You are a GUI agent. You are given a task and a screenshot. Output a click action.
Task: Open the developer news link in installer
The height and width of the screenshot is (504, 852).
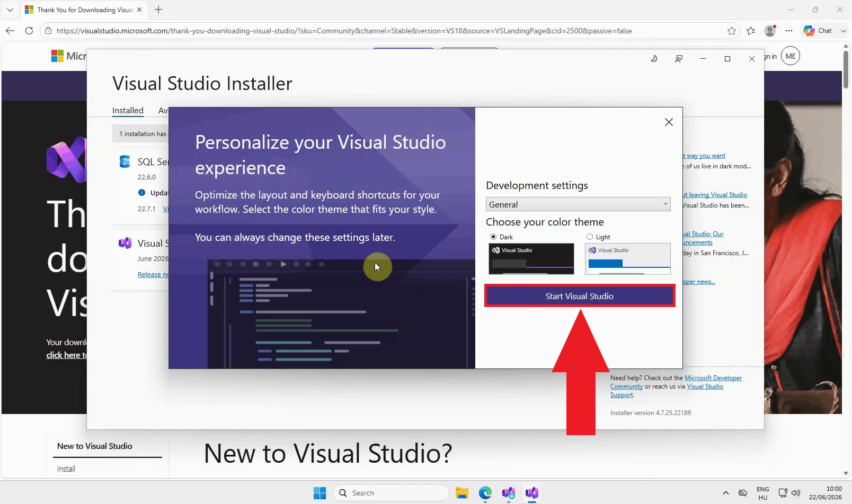[x=699, y=282]
